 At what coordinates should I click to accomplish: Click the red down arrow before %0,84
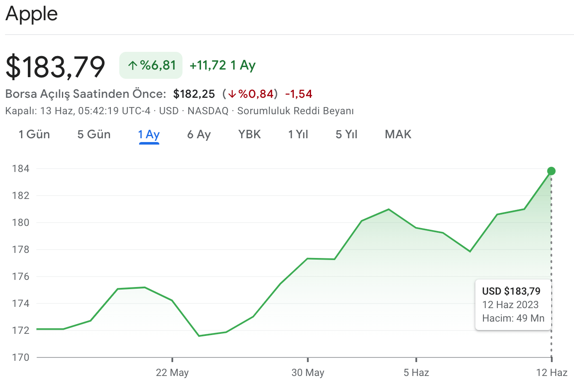coord(232,94)
